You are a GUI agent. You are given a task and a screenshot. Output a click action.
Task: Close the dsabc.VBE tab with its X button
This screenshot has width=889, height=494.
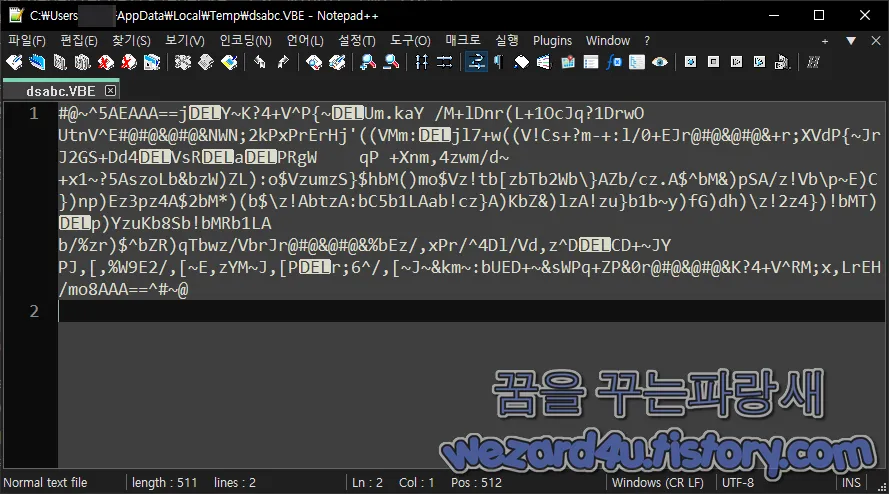click(111, 91)
